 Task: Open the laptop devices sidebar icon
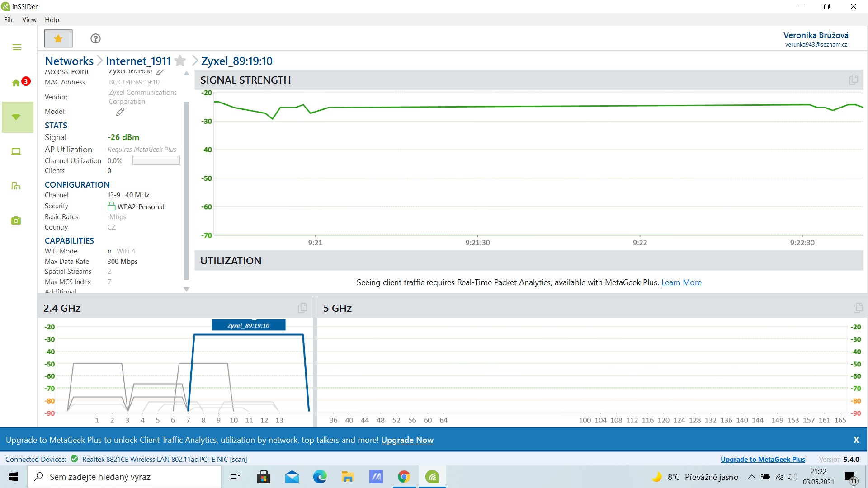(x=16, y=152)
